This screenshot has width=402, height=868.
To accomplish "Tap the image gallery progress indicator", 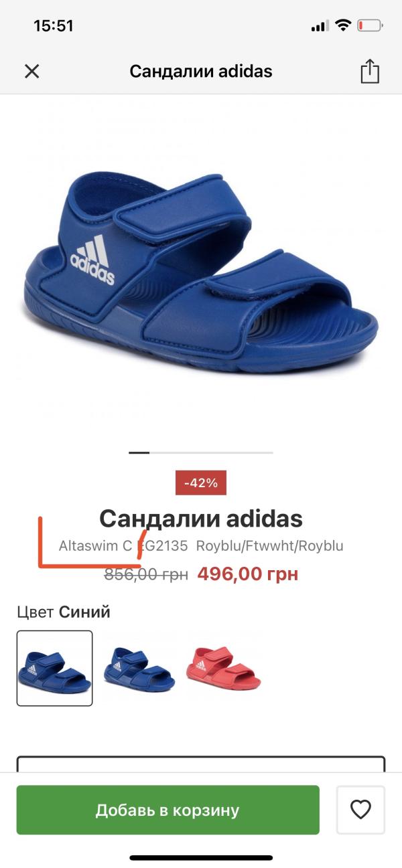I will [201, 453].
